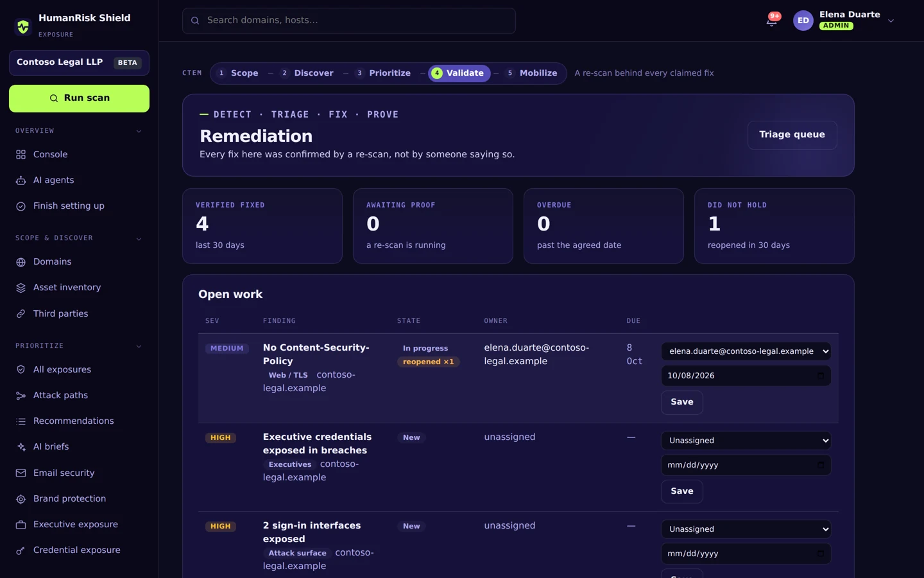Click the Console grid icon

(21, 155)
